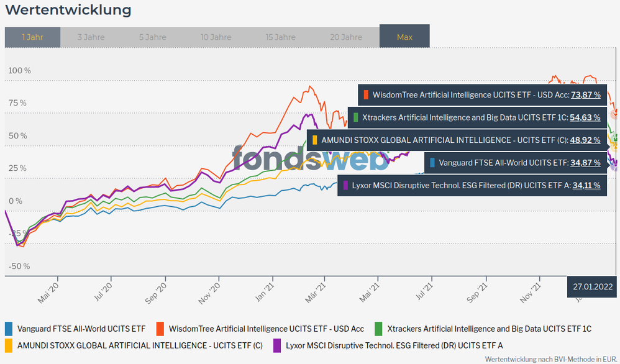Toggle Vanguard FTSE All-World legend label
This screenshot has width=620, height=364.
pyautogui.click(x=81, y=329)
